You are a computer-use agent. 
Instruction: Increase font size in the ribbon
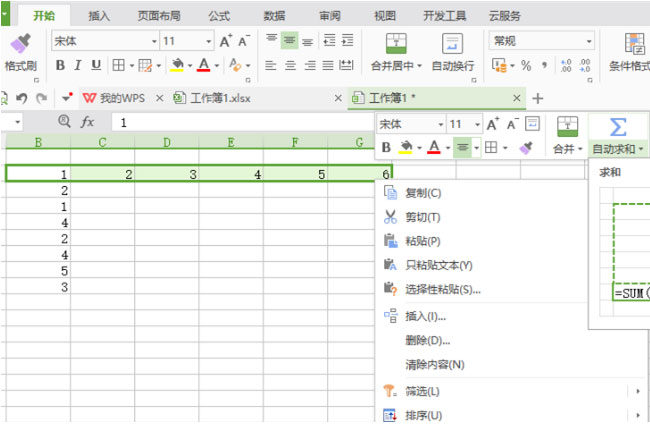pos(226,41)
